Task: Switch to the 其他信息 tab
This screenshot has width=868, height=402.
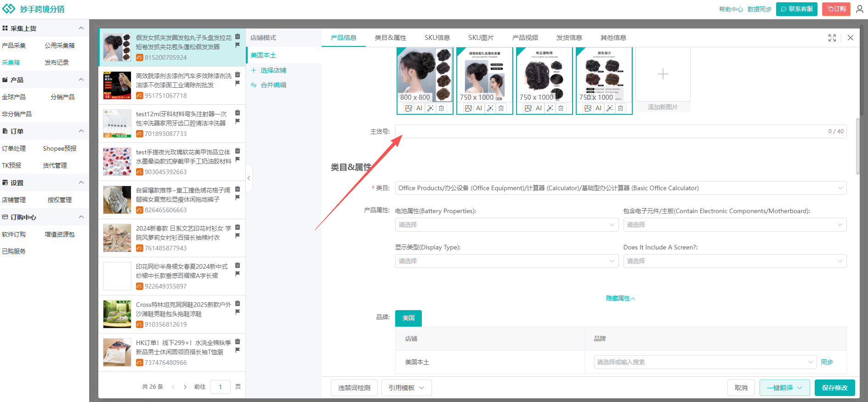Action: pyautogui.click(x=613, y=38)
